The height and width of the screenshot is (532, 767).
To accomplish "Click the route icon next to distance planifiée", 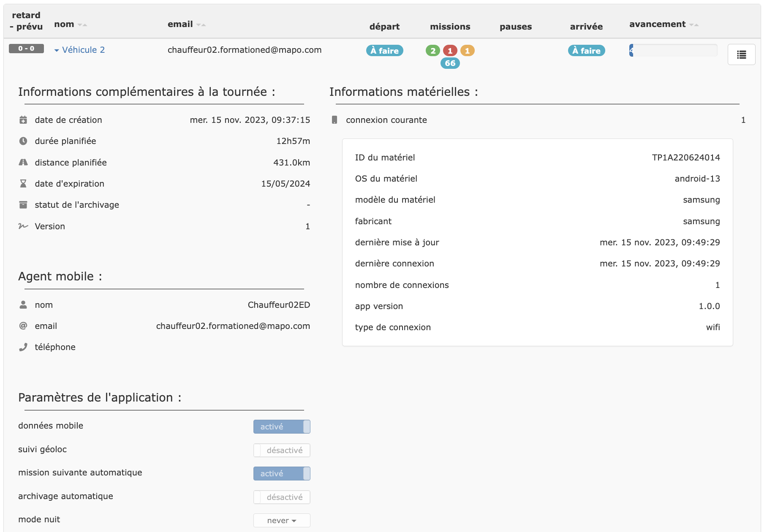I will [23, 162].
